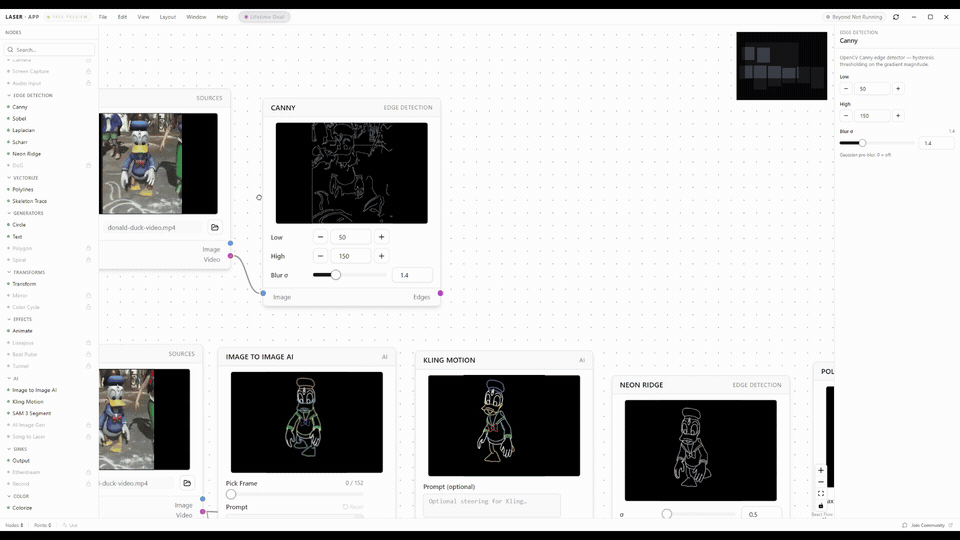Click the fit view icon on canvas controls
Screen dimensions: 960x540
pos(821,493)
